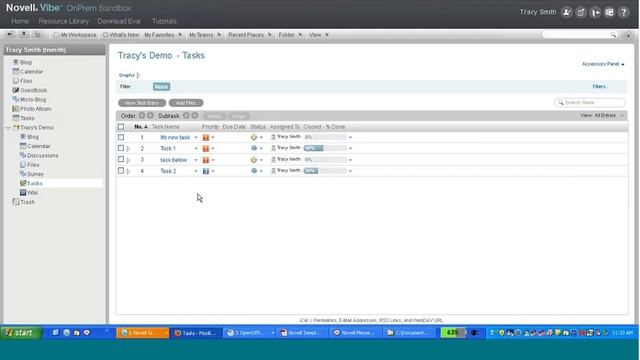The width and height of the screenshot is (640, 360).
Task: Click the second toolbar icon left of My Workspace
Action: (x=24, y=35)
